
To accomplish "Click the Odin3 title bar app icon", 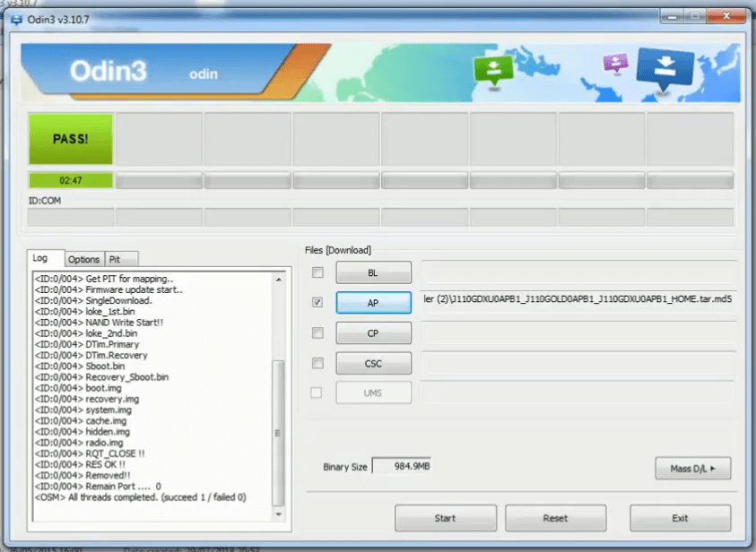I will pos(16,20).
